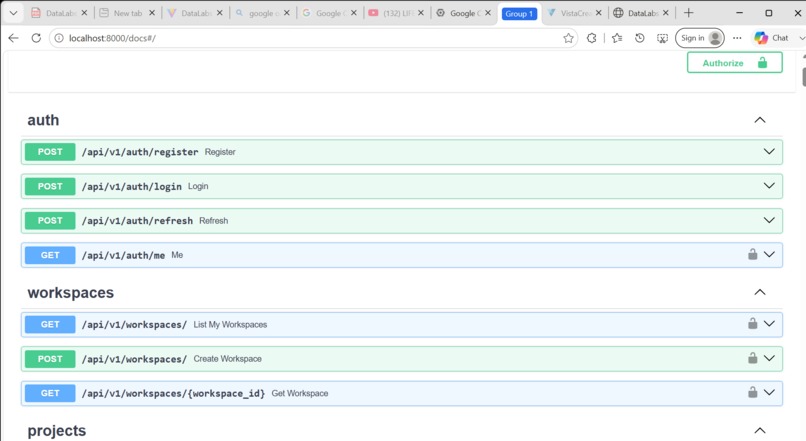The width and height of the screenshot is (806, 441).
Task: Click the "List My Workspaces" description text
Action: pos(230,324)
